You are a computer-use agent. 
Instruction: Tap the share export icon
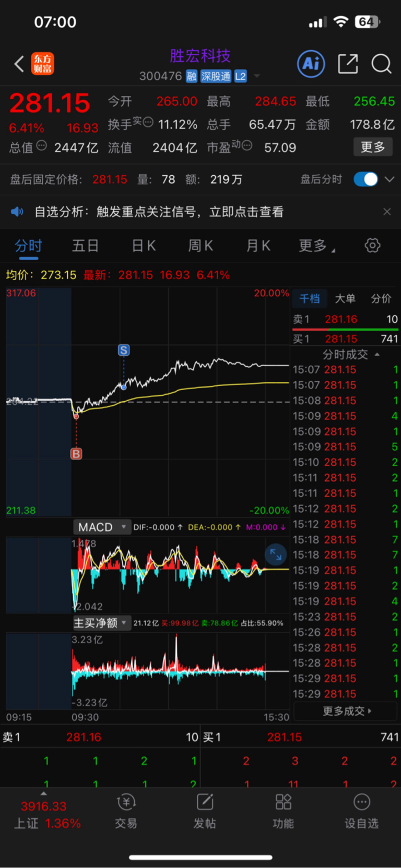[x=348, y=64]
